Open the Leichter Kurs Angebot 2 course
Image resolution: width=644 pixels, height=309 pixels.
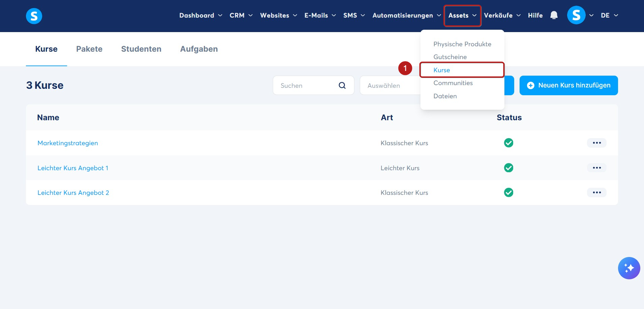(73, 193)
